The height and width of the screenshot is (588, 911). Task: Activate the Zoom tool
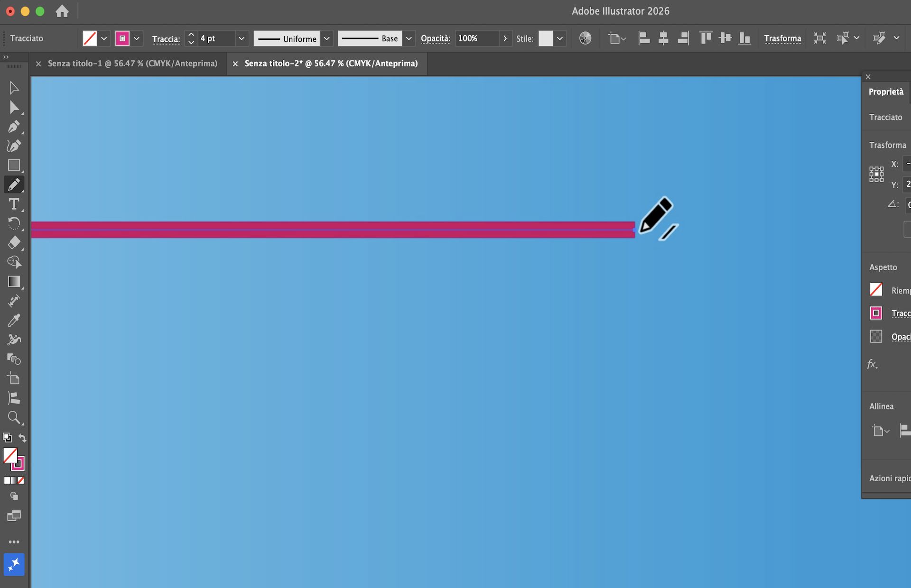(x=14, y=417)
